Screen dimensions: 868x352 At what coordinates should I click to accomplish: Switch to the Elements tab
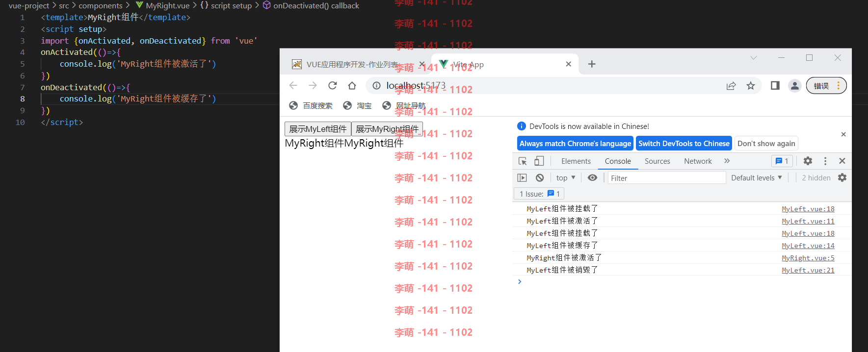(x=576, y=161)
